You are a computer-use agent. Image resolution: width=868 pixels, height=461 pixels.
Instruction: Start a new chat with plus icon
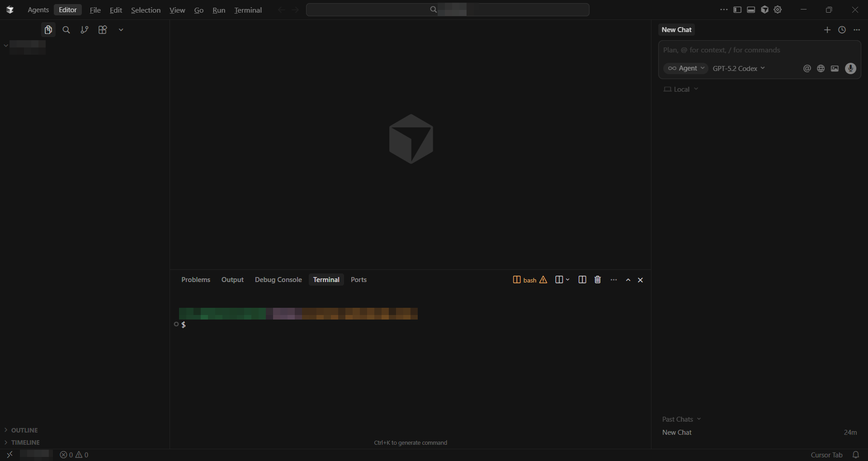coord(827,30)
